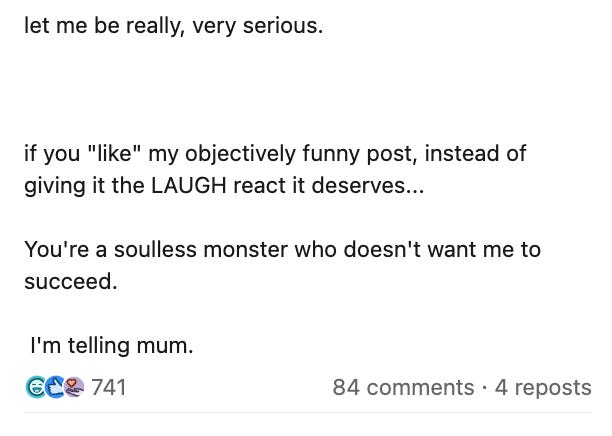
Task: Click the line "I'm telling mum."
Action: point(110,346)
